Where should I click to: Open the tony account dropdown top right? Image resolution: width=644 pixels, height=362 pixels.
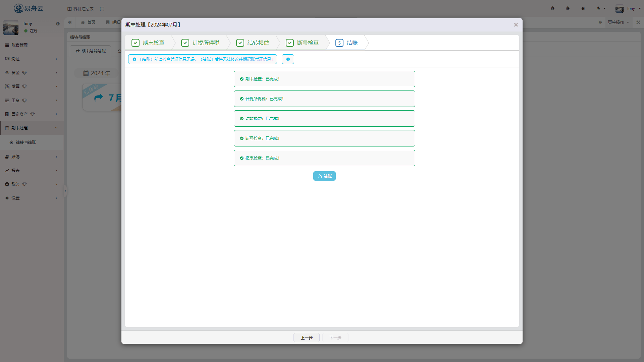point(628,8)
